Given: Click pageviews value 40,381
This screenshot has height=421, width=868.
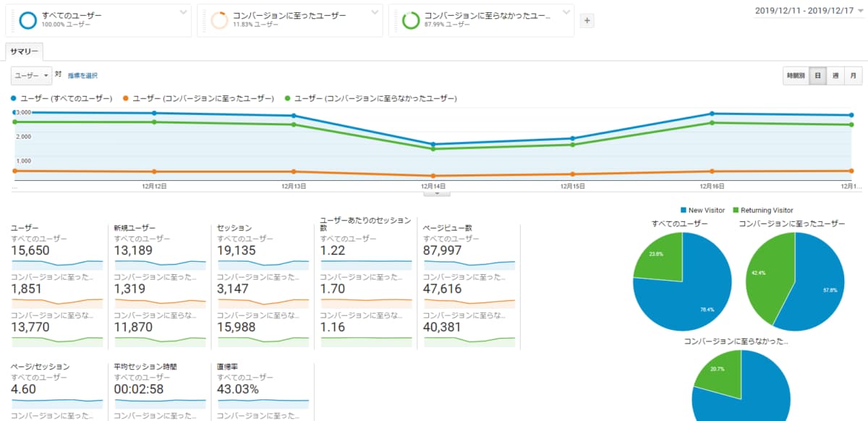Looking at the screenshot, I should (443, 327).
